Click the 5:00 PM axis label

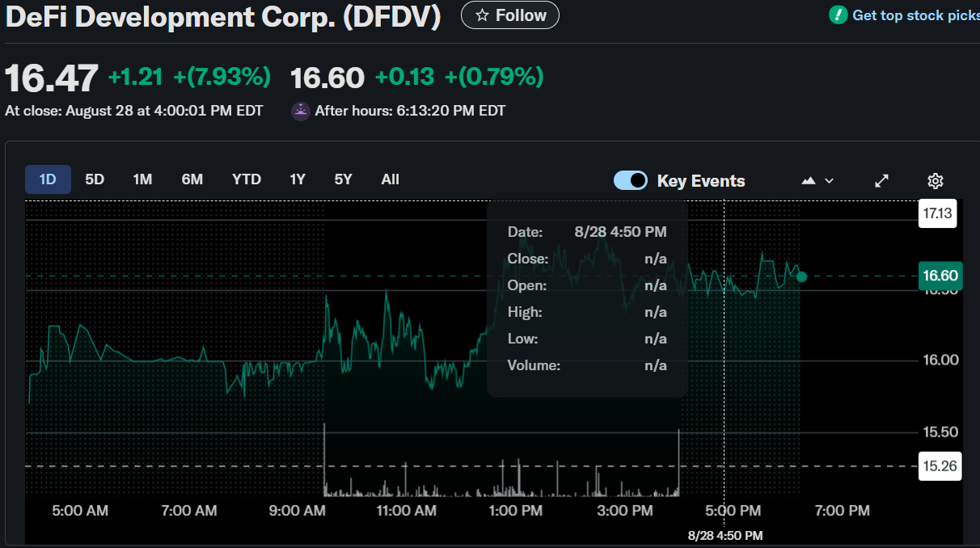[x=733, y=511]
